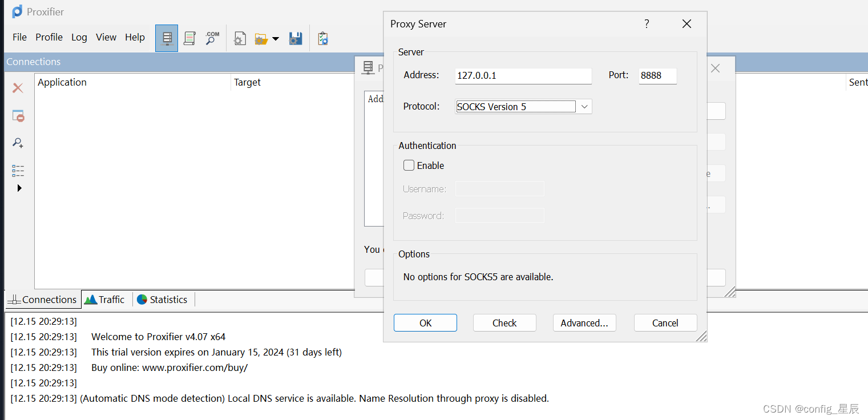Screen dimensions: 868x420
Task: Click the 'Automatic DNS mode detection' log line
Action: pos(314,398)
